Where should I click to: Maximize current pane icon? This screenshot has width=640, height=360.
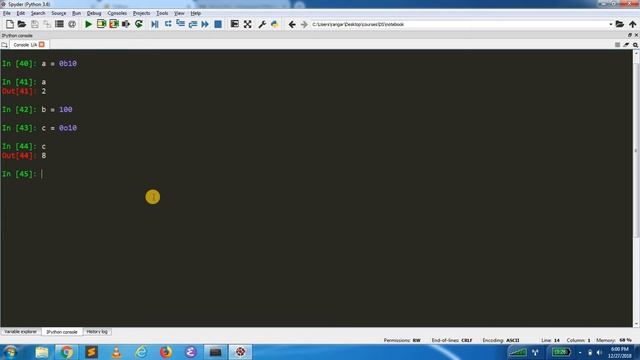click(235, 24)
